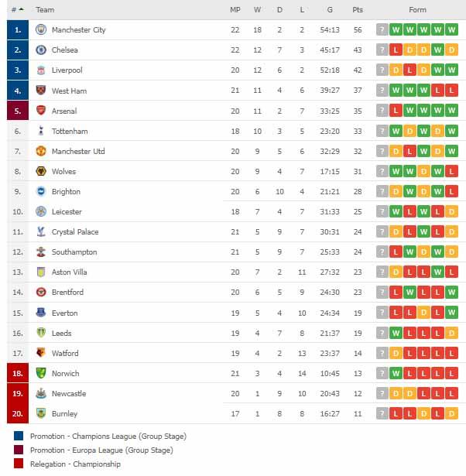Click the Watford club crest

coord(41,353)
